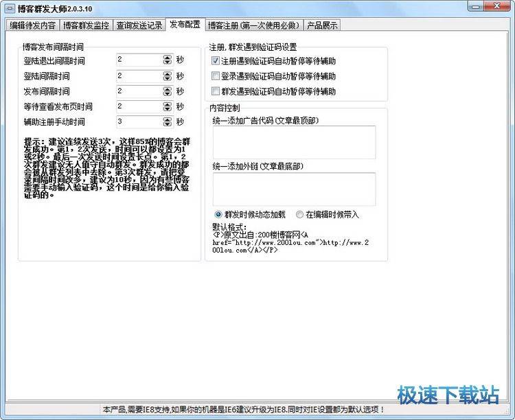Image resolution: width=515 pixels, height=420 pixels.
Task: Click the 统一添加广告代码 text box
Action: pos(294,142)
